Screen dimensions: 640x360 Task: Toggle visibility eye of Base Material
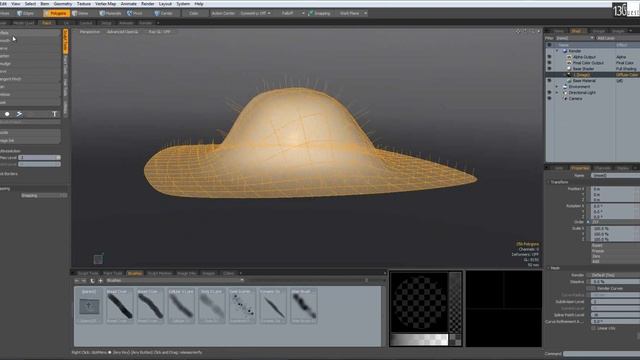click(549, 81)
